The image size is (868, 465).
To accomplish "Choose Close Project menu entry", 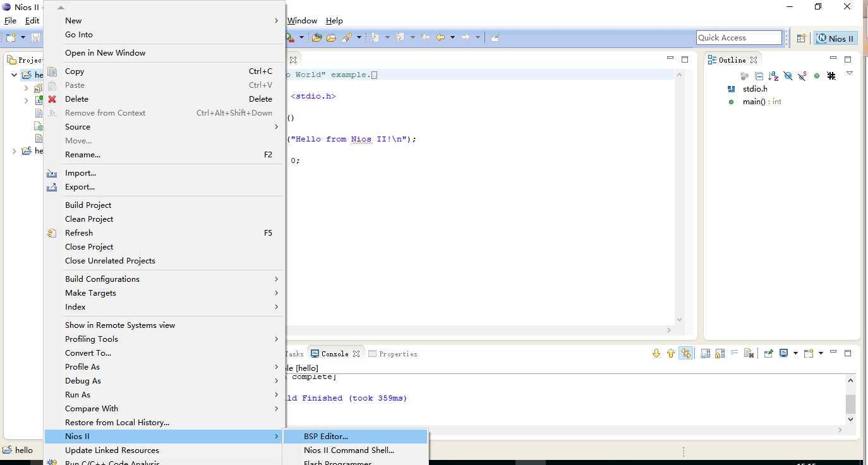I will point(164,247).
